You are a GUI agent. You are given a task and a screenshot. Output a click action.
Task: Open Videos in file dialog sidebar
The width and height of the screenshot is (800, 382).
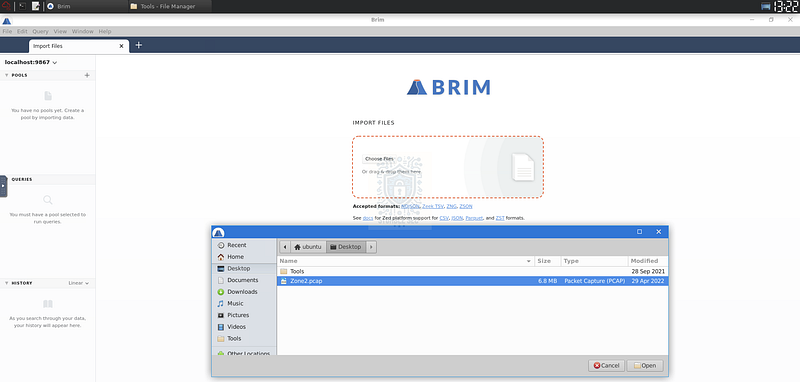coord(243,327)
